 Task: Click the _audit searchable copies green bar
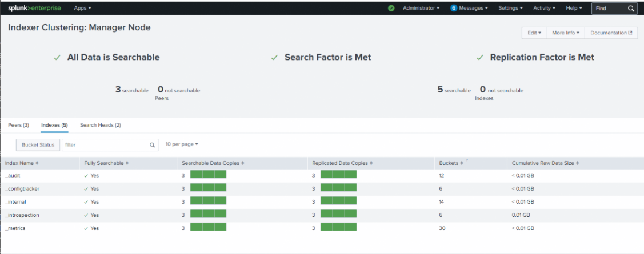point(208,175)
